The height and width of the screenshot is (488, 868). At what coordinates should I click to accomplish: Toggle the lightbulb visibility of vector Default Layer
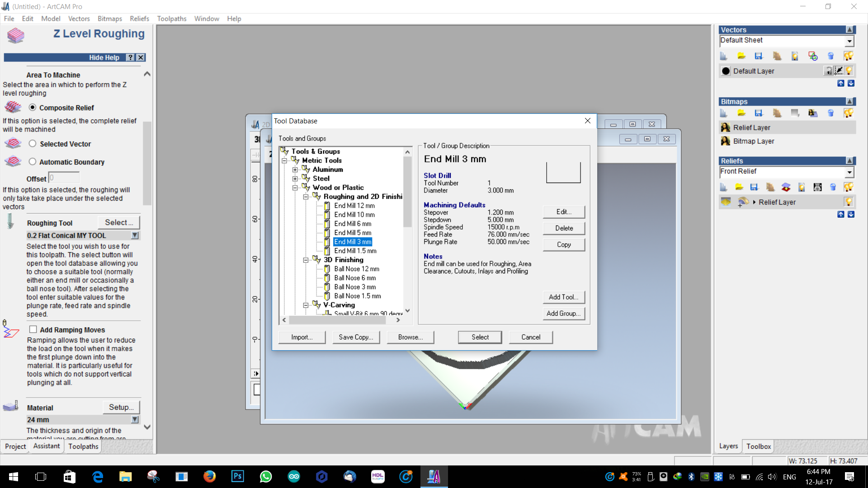[x=849, y=71]
